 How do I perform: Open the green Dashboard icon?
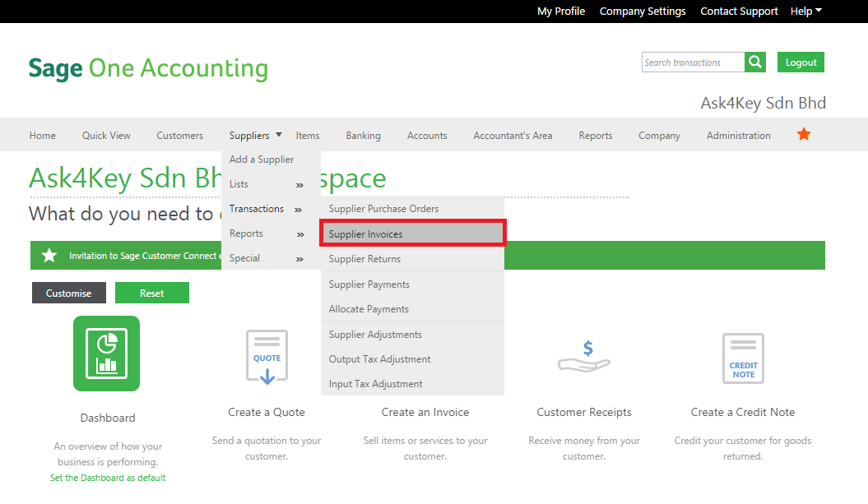(x=106, y=354)
